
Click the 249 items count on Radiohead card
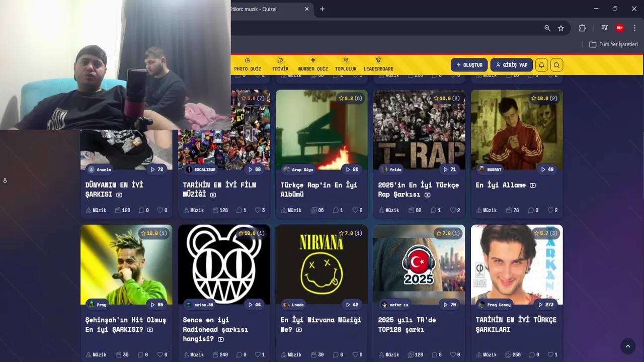pyautogui.click(x=220, y=354)
